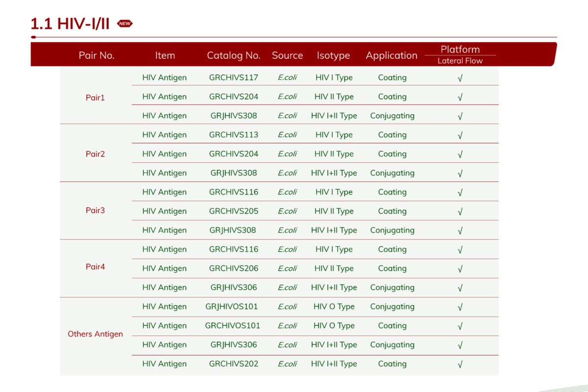Click the checkmark beside GRJHIVS308 in Pair1

[460, 116]
